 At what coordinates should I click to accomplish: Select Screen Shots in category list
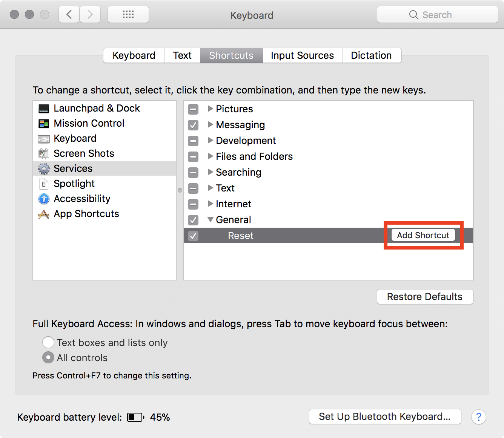(104, 154)
